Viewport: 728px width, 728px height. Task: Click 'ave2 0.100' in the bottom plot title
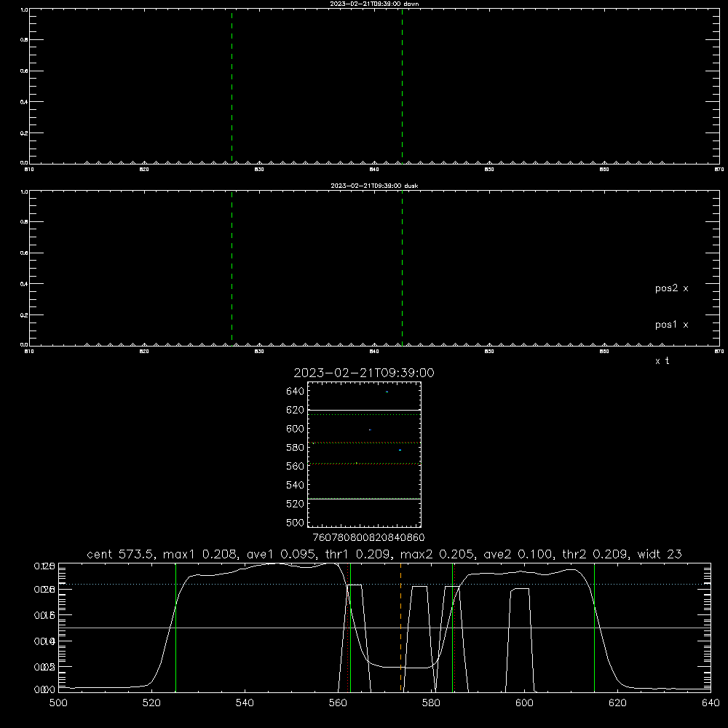[x=517, y=554]
